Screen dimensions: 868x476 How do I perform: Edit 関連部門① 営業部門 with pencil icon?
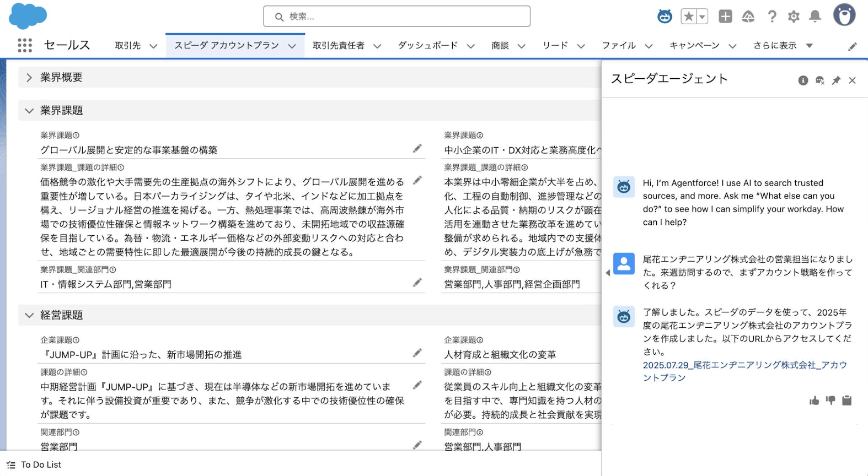(417, 445)
